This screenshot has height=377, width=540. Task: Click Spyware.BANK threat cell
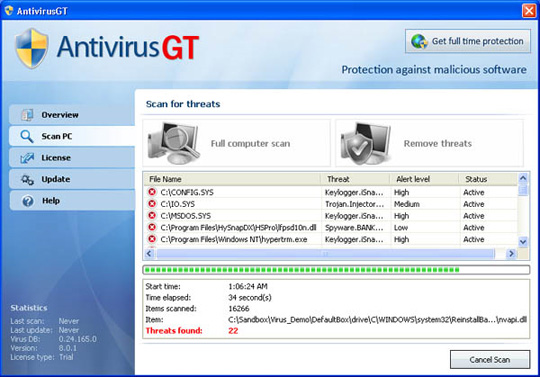[x=354, y=228]
